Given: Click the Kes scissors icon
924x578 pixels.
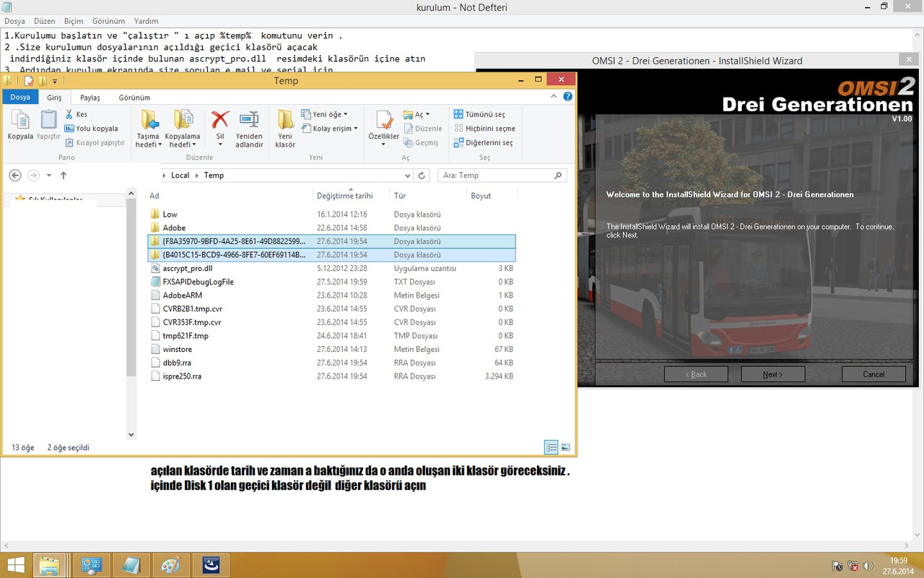Looking at the screenshot, I should click(x=69, y=114).
